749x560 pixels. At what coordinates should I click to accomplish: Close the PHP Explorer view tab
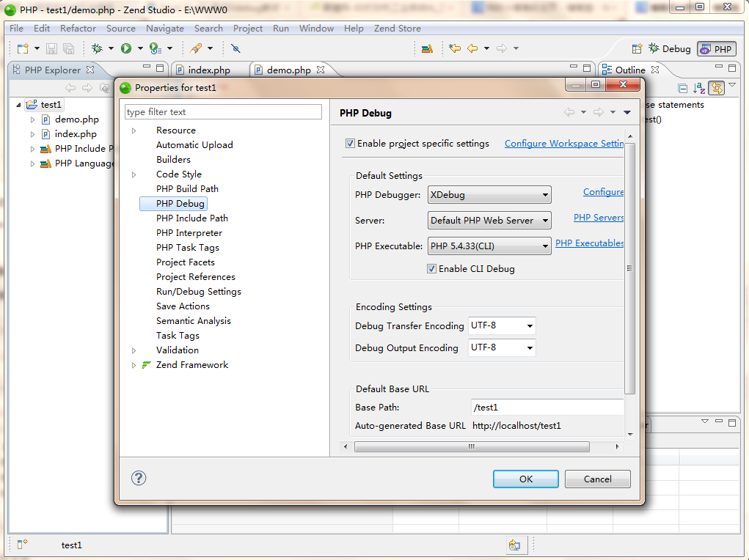point(90,70)
